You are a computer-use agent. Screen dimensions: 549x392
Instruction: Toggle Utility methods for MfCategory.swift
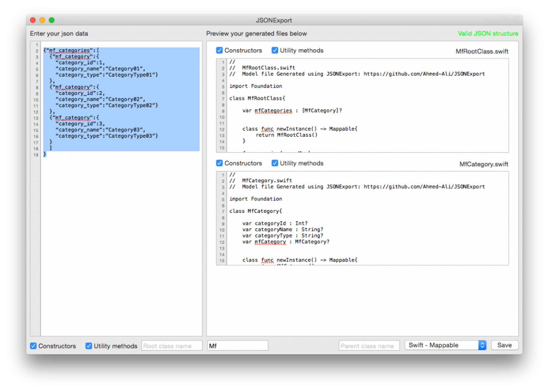click(x=275, y=163)
